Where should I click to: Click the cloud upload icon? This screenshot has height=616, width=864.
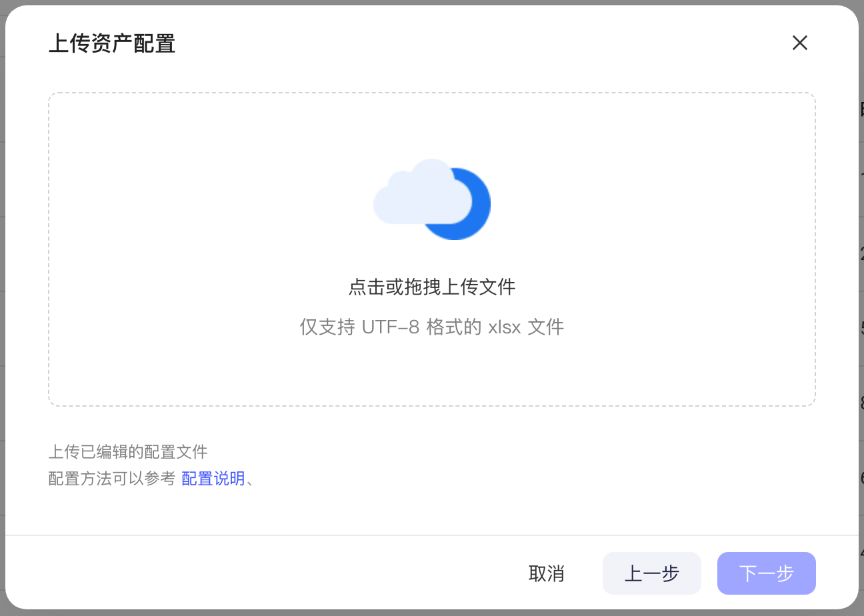[x=432, y=199]
